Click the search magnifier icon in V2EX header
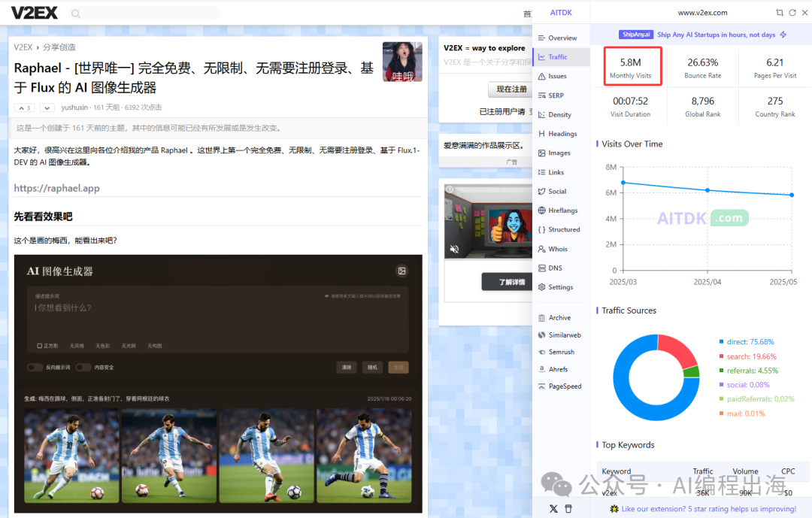The image size is (812, 518). (76, 14)
